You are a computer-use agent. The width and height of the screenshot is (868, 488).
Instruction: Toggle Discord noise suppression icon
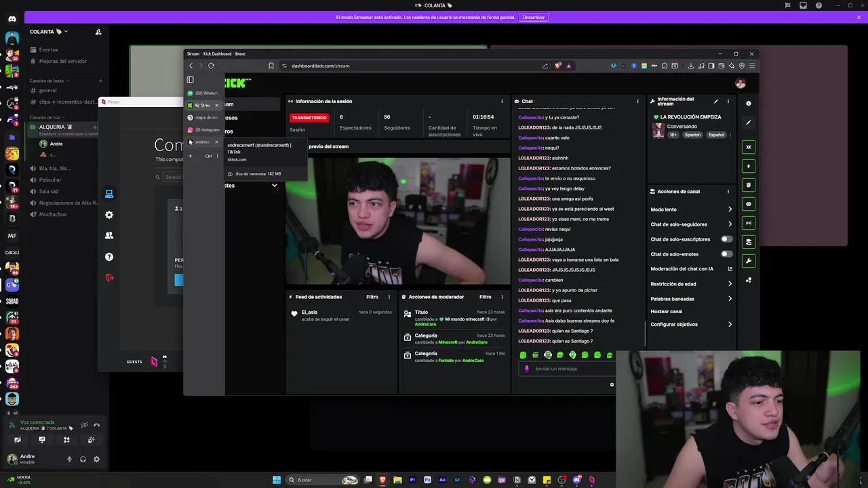point(84,425)
